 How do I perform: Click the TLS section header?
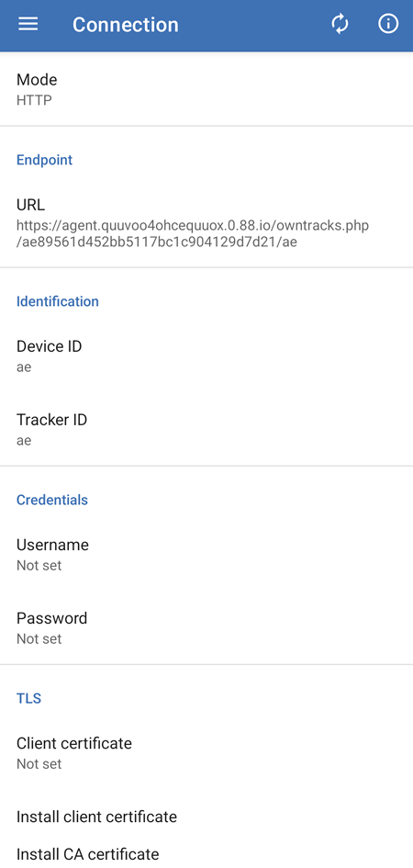click(x=28, y=699)
